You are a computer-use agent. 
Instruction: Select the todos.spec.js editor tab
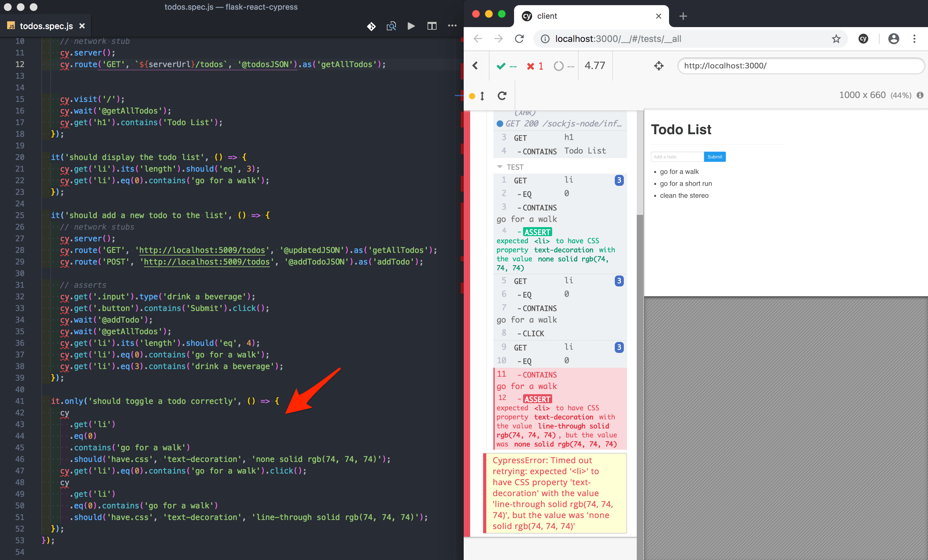[x=45, y=26]
